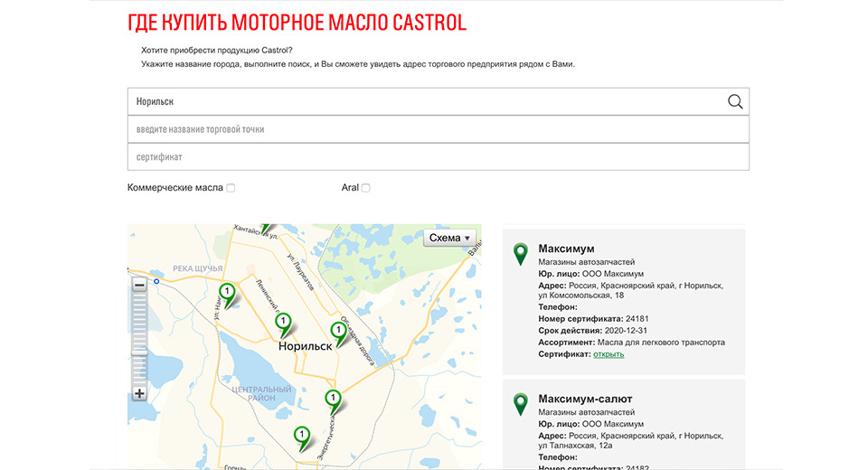The height and width of the screenshot is (470, 868).
Task: Focus the trade point name input field
Action: pos(438,129)
